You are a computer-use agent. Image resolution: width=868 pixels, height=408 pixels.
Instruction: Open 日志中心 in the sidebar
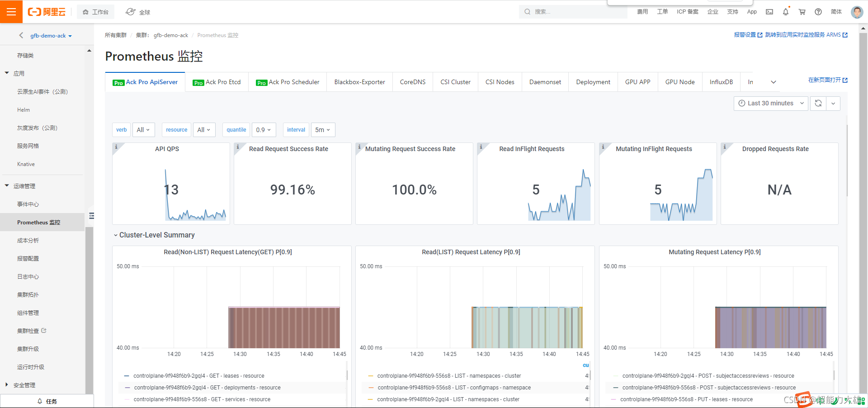pos(28,277)
